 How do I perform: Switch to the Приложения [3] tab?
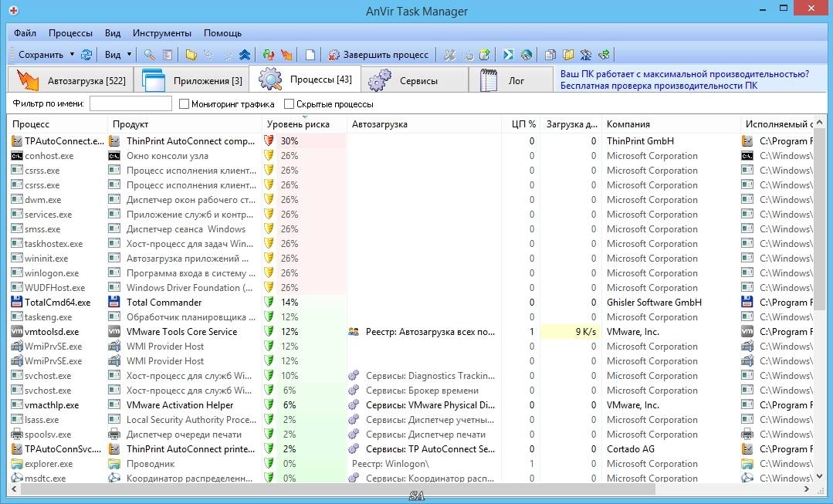(191, 80)
